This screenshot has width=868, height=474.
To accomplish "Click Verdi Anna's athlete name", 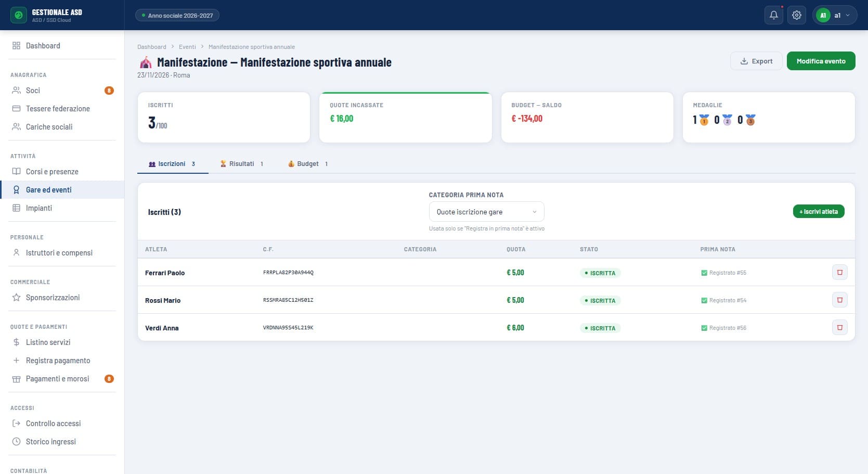I will pos(162,328).
